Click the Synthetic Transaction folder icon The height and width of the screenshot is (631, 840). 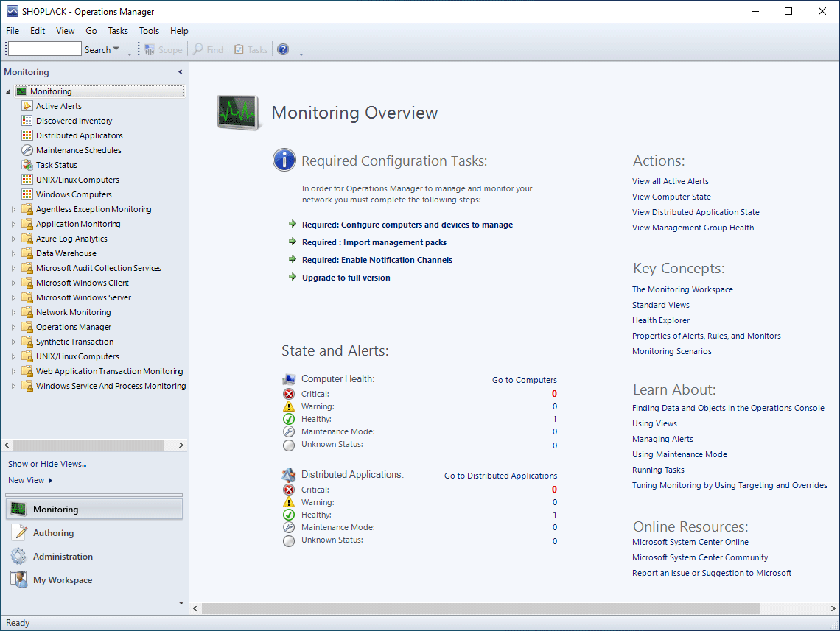(27, 342)
